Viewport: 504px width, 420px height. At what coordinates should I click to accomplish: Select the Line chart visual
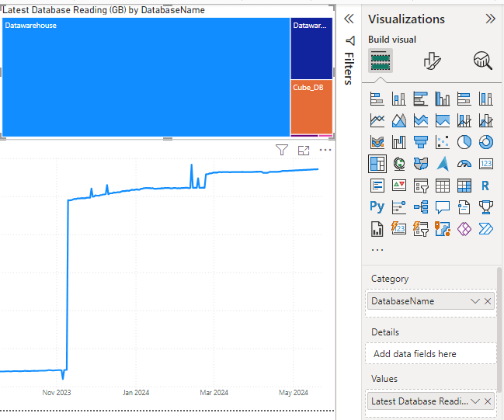pyautogui.click(x=377, y=120)
